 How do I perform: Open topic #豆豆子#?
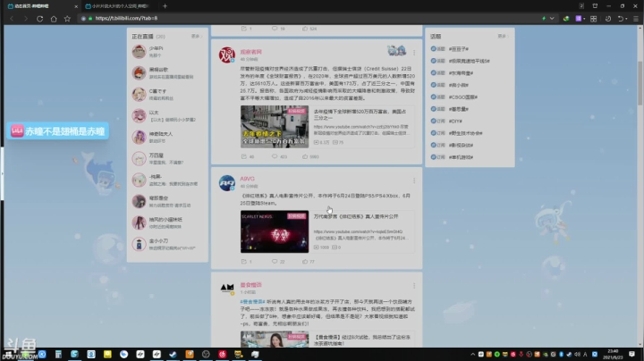click(x=458, y=49)
